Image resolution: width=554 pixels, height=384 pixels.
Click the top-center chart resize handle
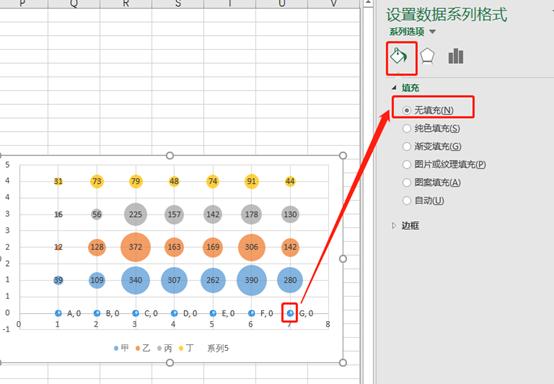click(170, 155)
